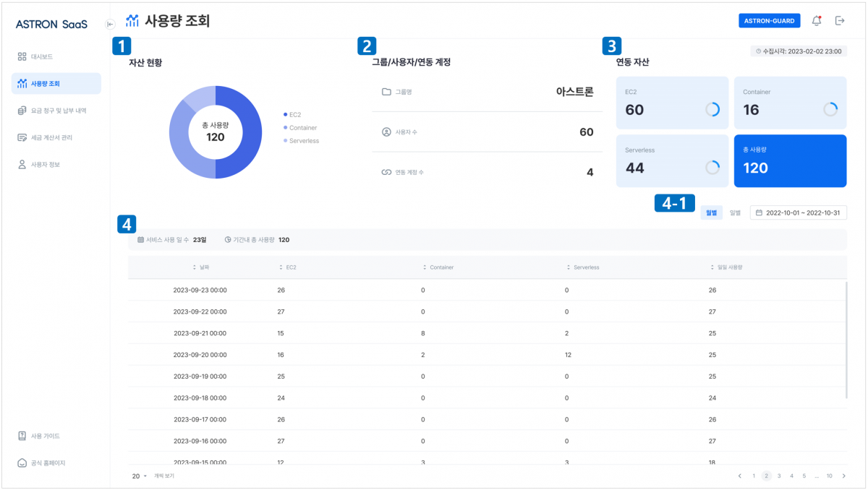Click the 공식 홈페이지 home icon
Image resolution: width=868 pixels, height=490 pixels.
(x=22, y=463)
